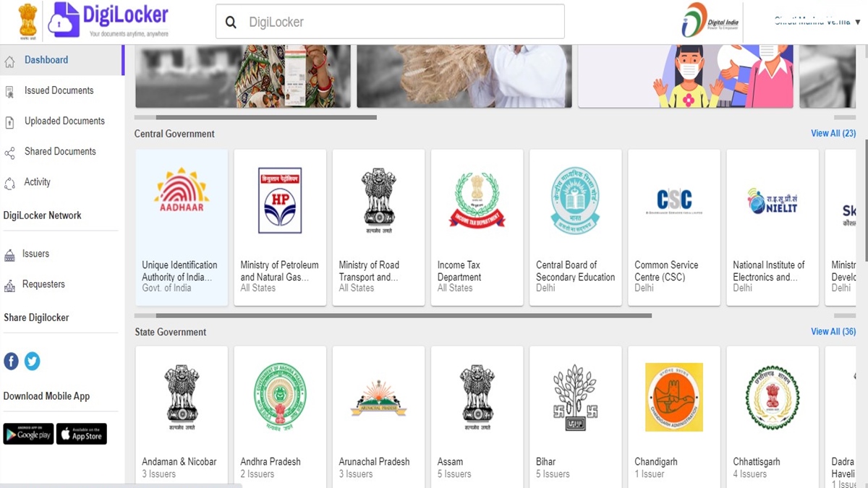Click 'Andhra Pradesh' state label

tap(271, 462)
